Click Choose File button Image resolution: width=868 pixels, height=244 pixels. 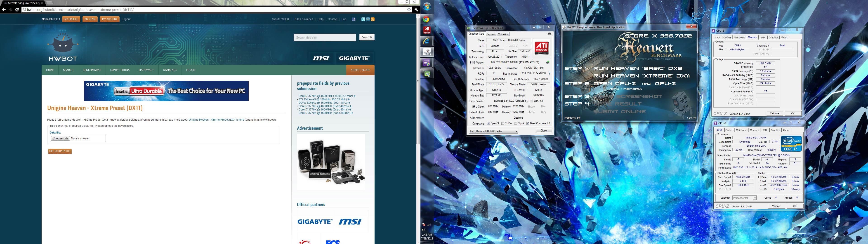click(60, 138)
